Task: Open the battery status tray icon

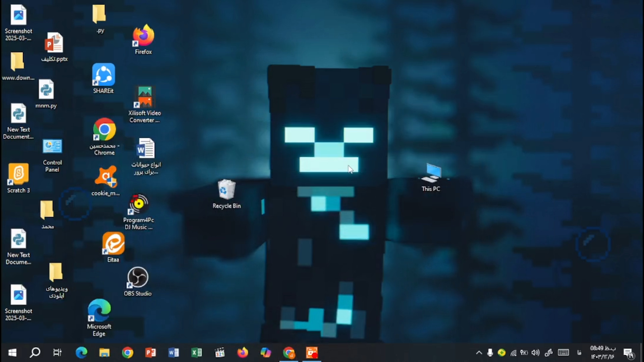Action: click(x=524, y=353)
